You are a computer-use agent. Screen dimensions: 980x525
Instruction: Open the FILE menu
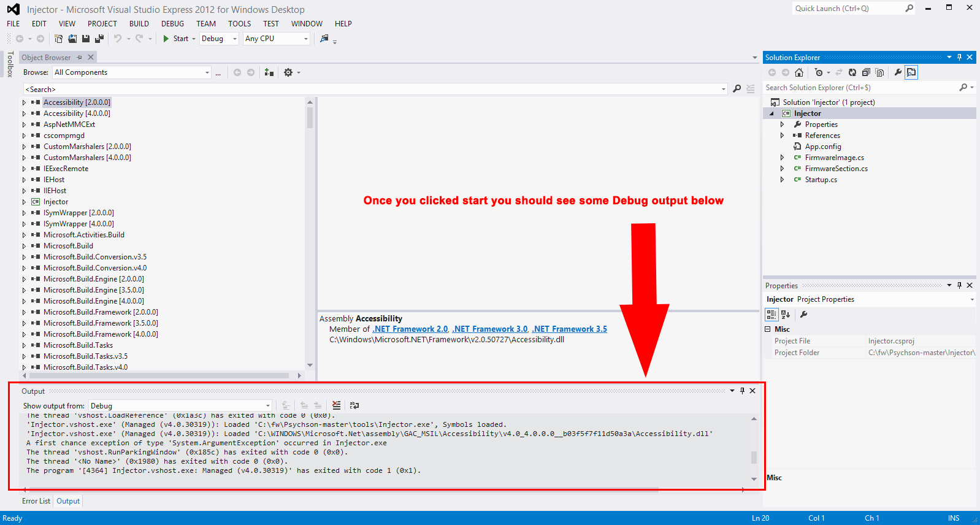pos(13,24)
